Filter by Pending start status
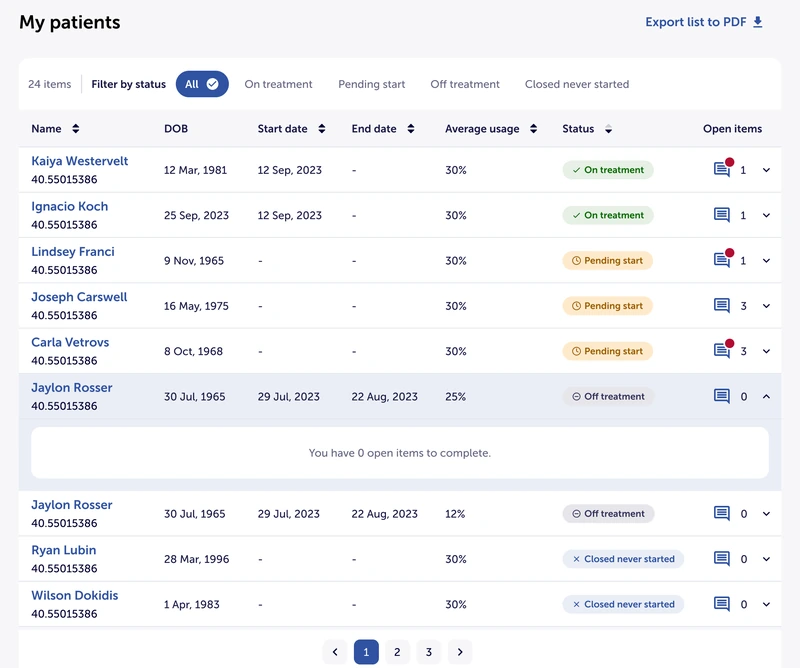The height and width of the screenshot is (668, 800). click(371, 84)
